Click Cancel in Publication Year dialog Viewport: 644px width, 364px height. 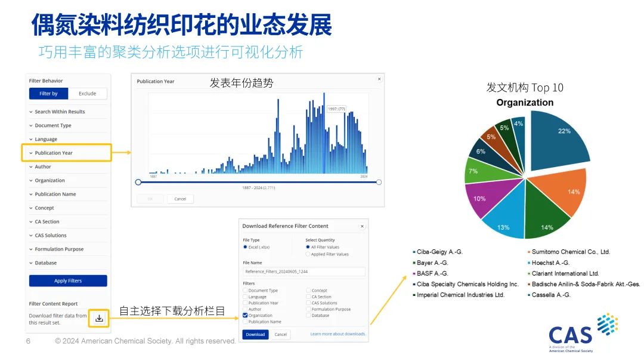(x=180, y=199)
